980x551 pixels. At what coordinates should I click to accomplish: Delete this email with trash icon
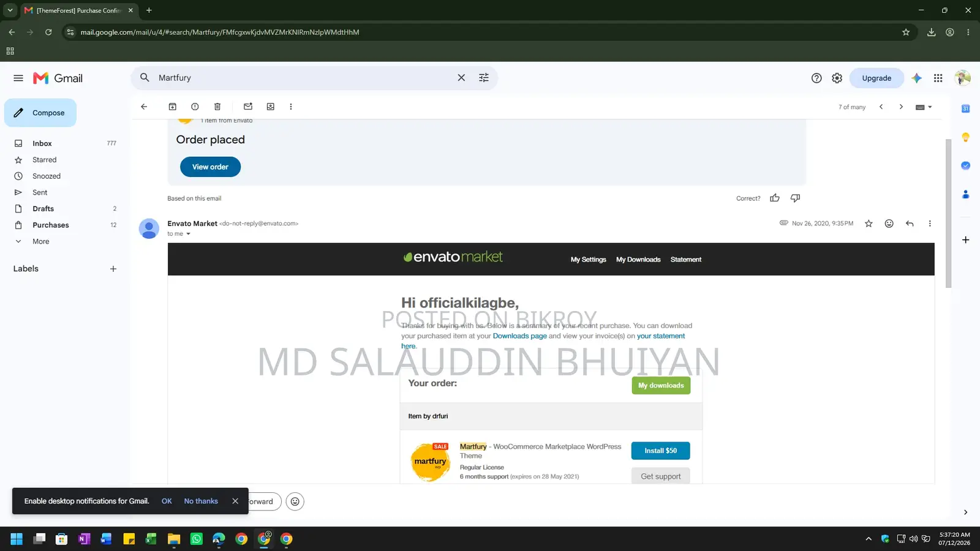pyautogui.click(x=217, y=107)
